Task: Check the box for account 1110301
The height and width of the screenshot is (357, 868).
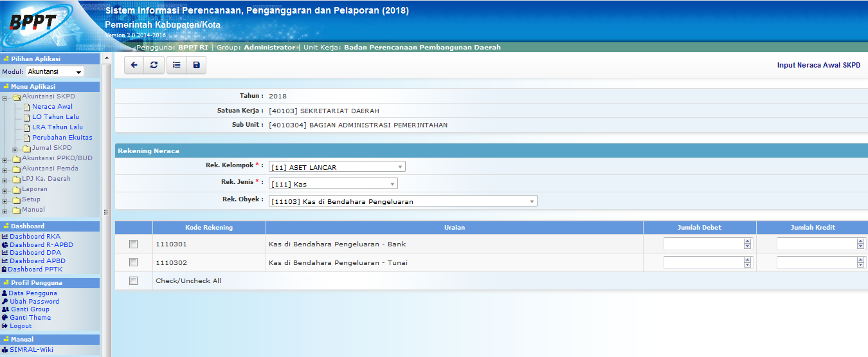Action: point(133,244)
